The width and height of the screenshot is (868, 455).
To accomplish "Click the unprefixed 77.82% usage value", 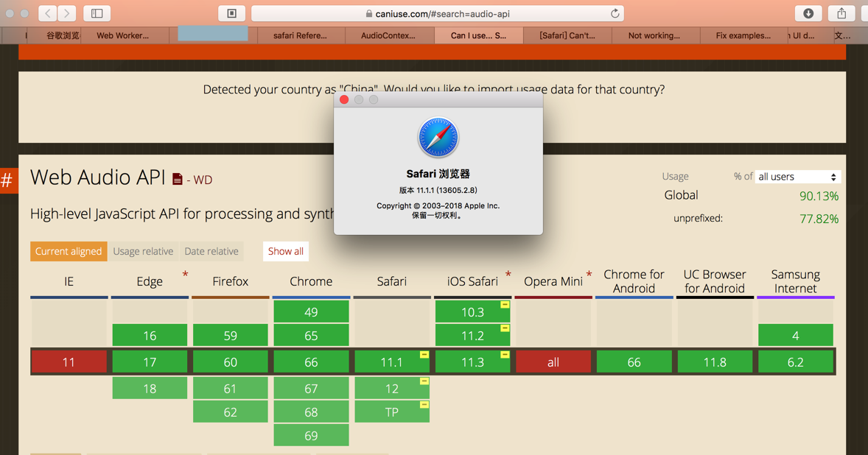I will point(819,219).
